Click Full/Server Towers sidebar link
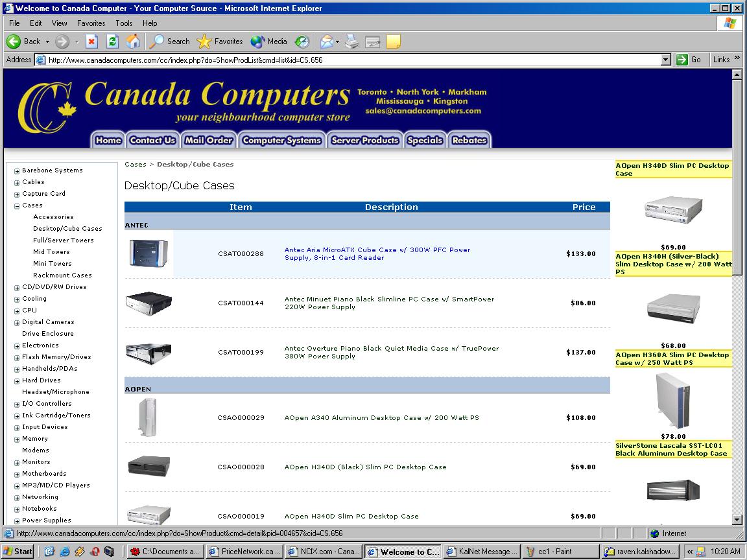The image size is (747, 560). [x=64, y=240]
